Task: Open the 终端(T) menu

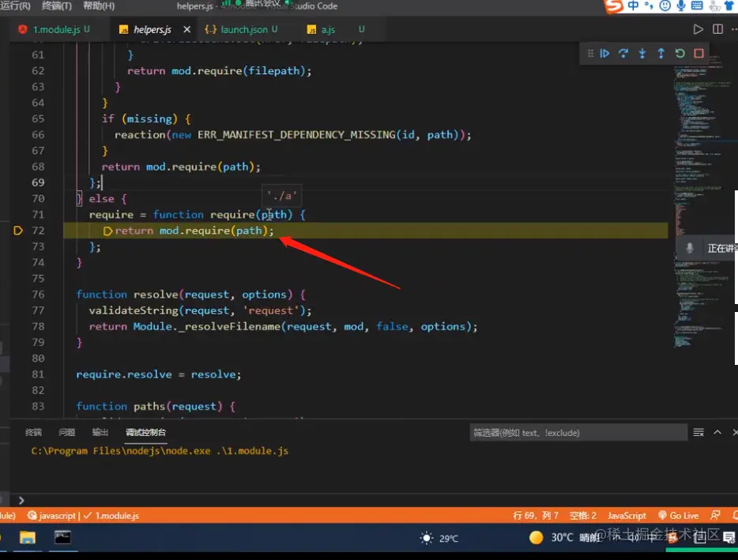Action: tap(56, 6)
